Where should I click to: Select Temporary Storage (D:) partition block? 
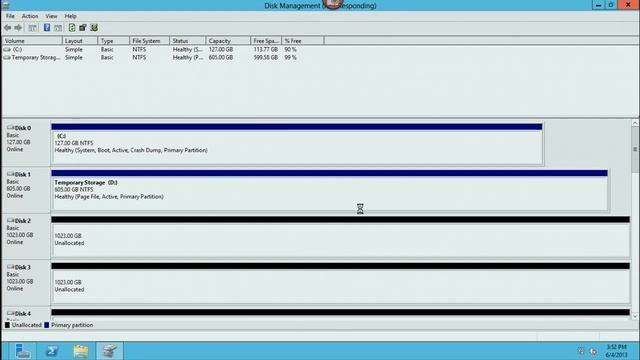pos(330,191)
